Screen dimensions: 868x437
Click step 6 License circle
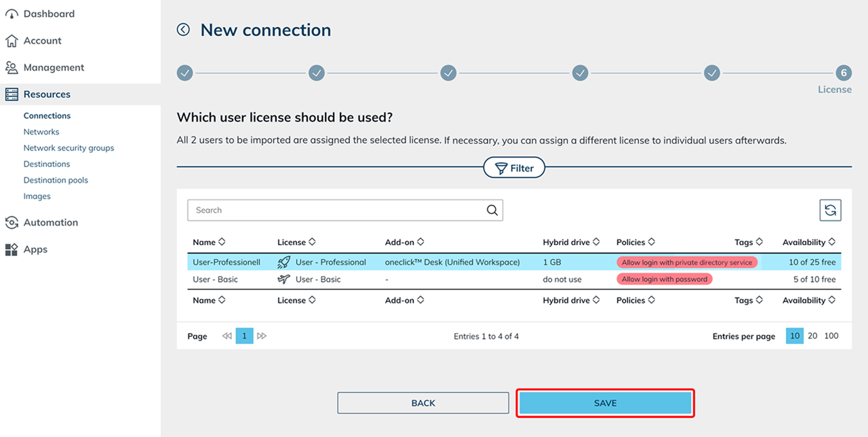click(x=843, y=73)
